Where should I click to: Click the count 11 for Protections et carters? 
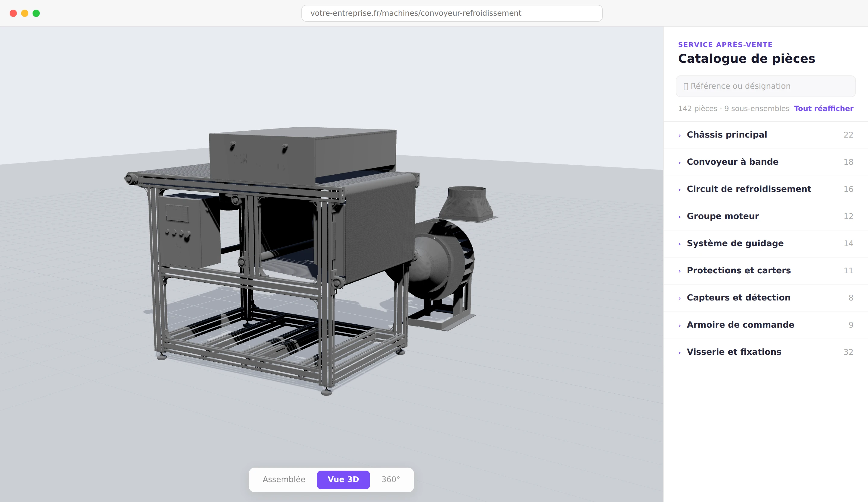848,271
